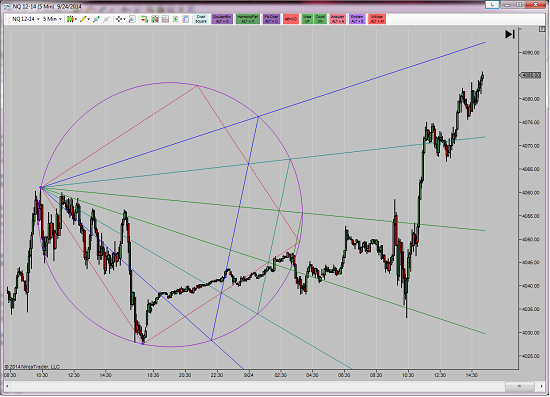This screenshot has height=397, width=550.
Task: Open the 5 Min interval dropdown
Action: 52,19
